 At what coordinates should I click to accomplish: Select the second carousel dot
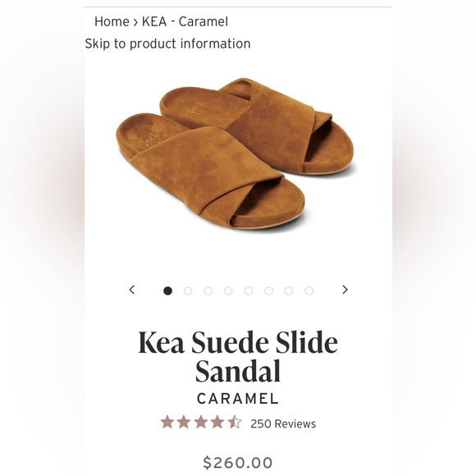188,291
